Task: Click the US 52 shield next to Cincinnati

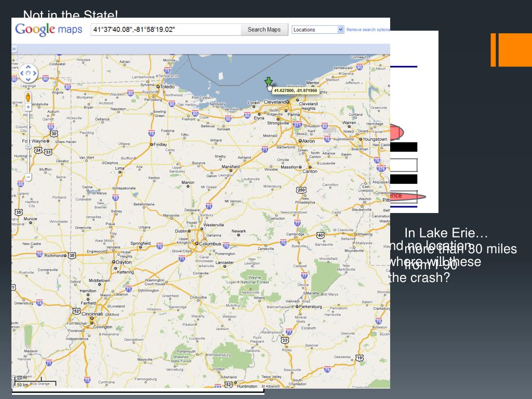Action: (x=76, y=311)
